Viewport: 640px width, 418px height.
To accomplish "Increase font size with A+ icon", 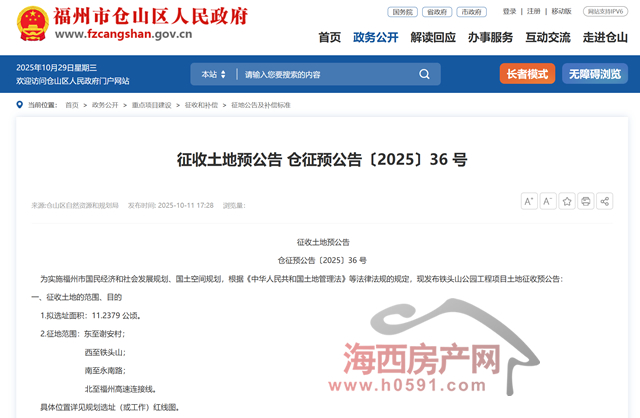I will click(530, 201).
